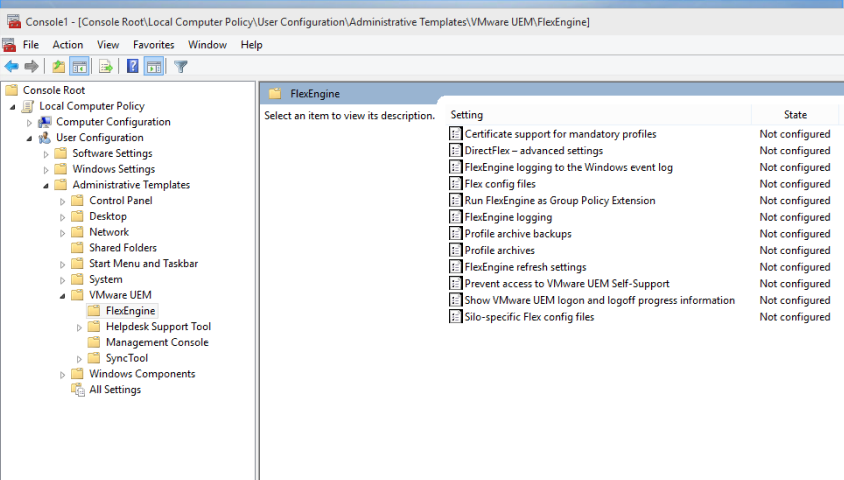Expand the Helpdesk Support Tool folder
Viewport: 844px width, 480px height.
click(x=79, y=327)
